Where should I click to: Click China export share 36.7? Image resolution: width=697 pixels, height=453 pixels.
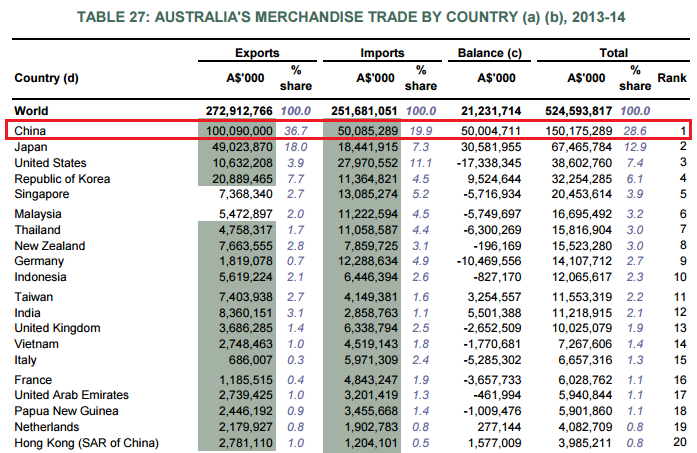pos(296,131)
